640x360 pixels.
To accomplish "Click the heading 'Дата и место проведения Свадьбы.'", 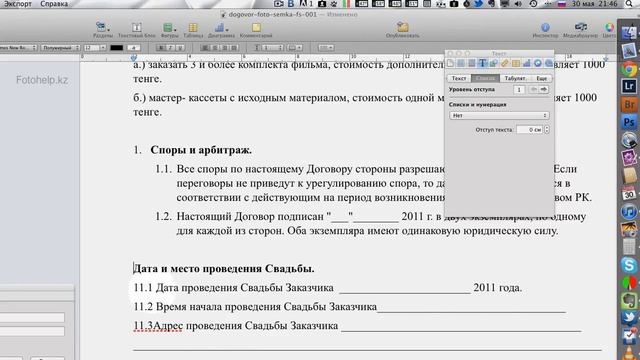I will [224, 269].
